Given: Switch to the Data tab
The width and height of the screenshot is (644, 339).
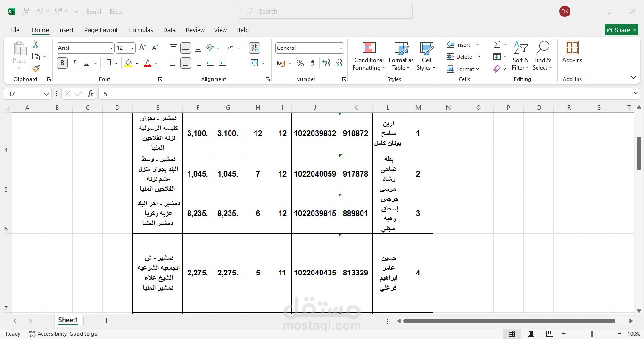Looking at the screenshot, I should (169, 30).
